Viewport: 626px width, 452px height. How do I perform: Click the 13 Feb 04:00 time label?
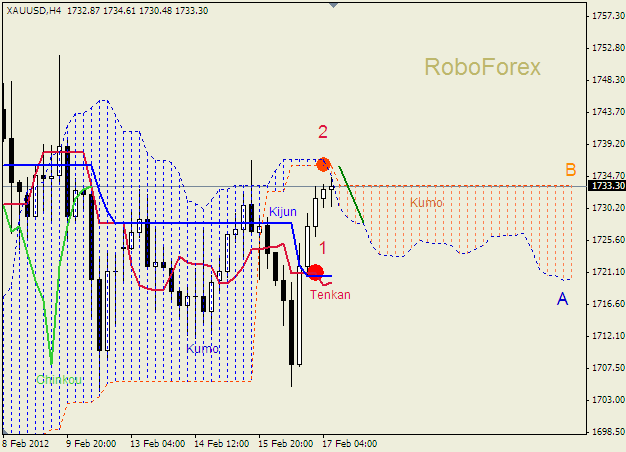point(157,444)
